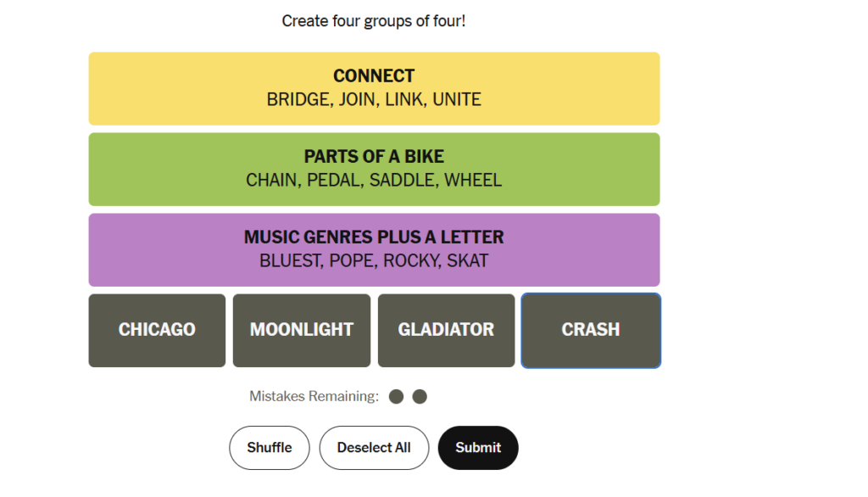Click the Mistakes Remaining label

(314, 397)
